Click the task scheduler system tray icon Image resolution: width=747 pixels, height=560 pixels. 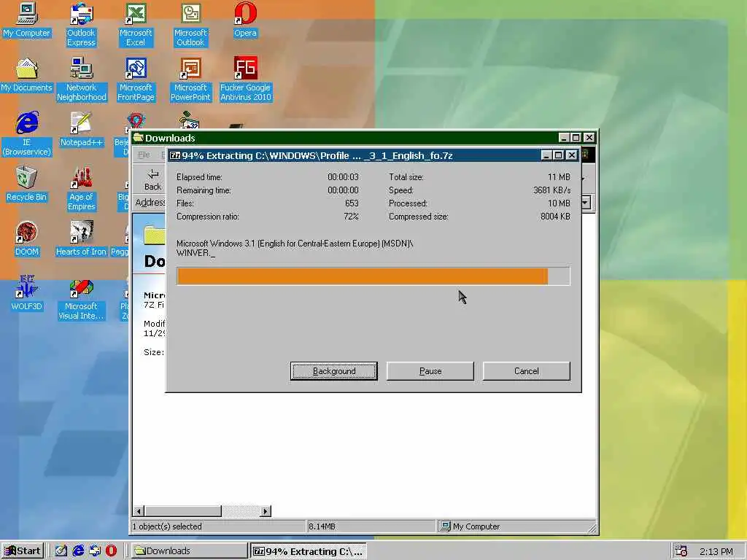click(x=681, y=551)
